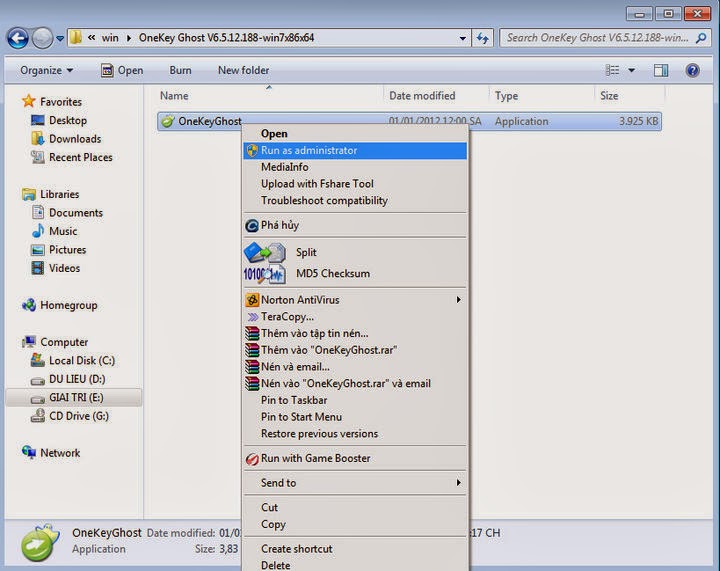The image size is (720, 571).
Task: Sort by the Name column header
Action: click(x=174, y=95)
